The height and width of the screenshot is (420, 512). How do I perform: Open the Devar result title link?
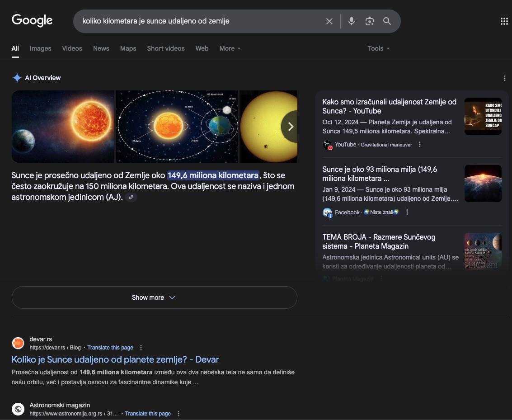click(x=115, y=360)
